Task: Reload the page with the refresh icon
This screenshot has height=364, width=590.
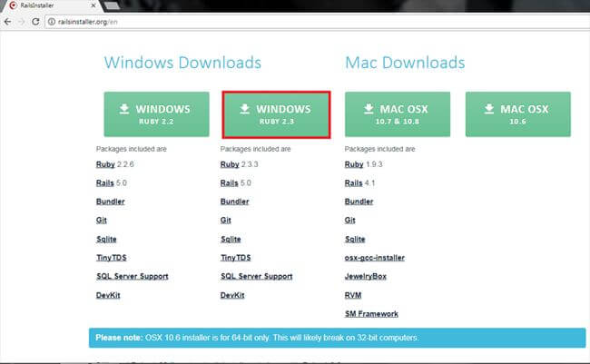Action: [35, 22]
